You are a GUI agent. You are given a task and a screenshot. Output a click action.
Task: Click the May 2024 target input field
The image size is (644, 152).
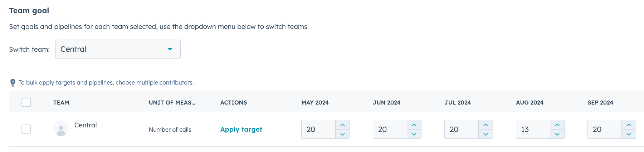pyautogui.click(x=318, y=130)
